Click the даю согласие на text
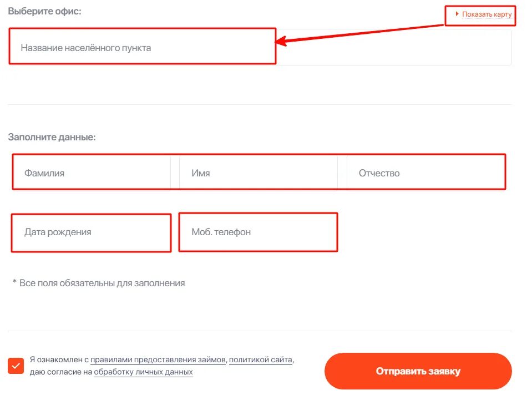The height and width of the screenshot is (395, 532). point(61,372)
